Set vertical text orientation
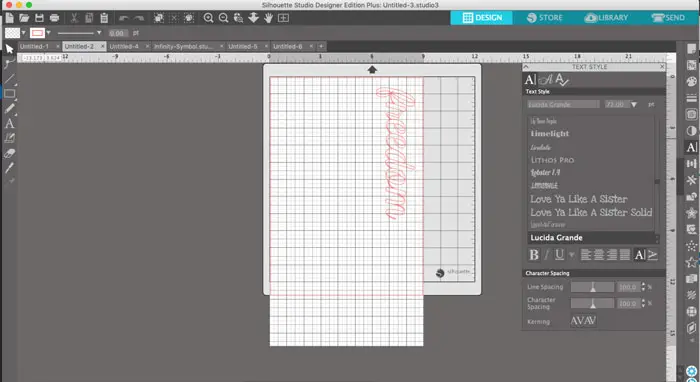The height and width of the screenshot is (382, 700). (653, 255)
